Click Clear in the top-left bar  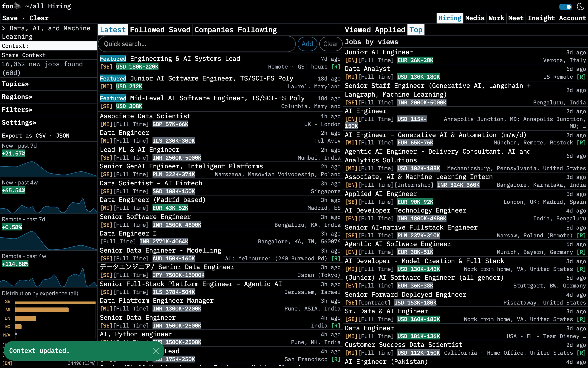click(x=39, y=18)
